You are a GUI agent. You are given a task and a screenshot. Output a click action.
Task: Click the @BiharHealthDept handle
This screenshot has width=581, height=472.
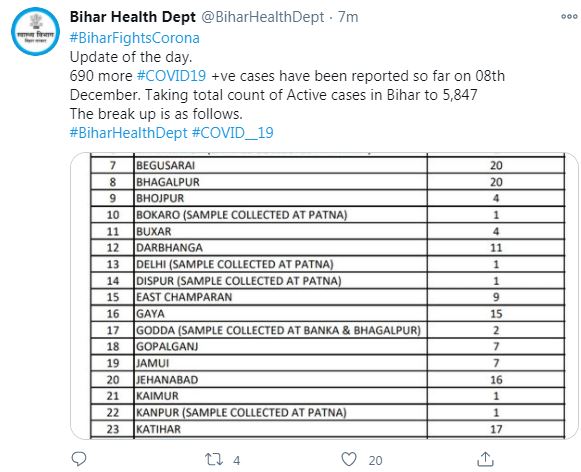point(263,17)
